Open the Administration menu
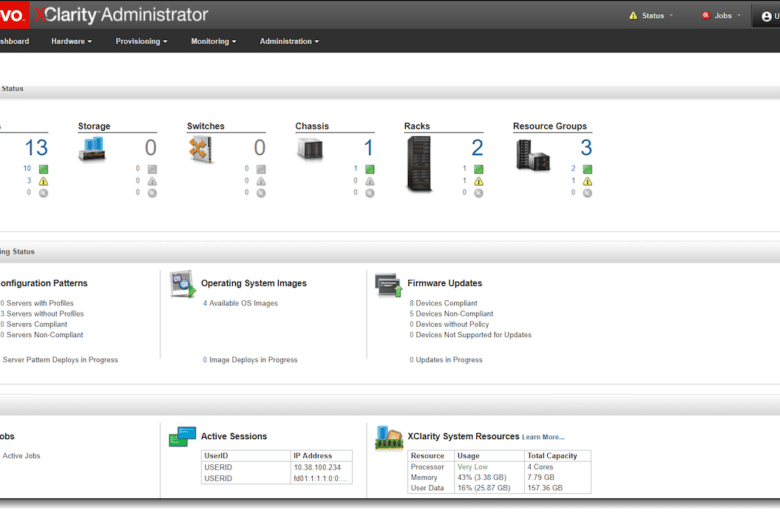Screen dimensions: 780x516 click(289, 41)
